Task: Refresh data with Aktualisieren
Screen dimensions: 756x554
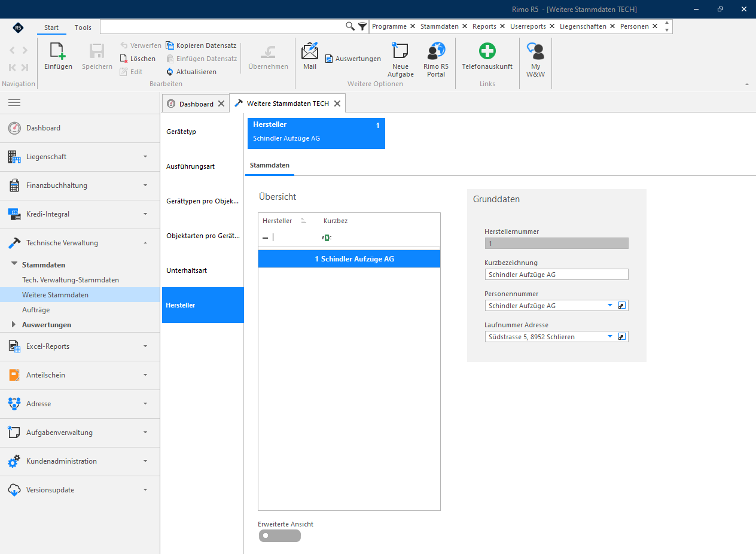Action: (x=191, y=72)
